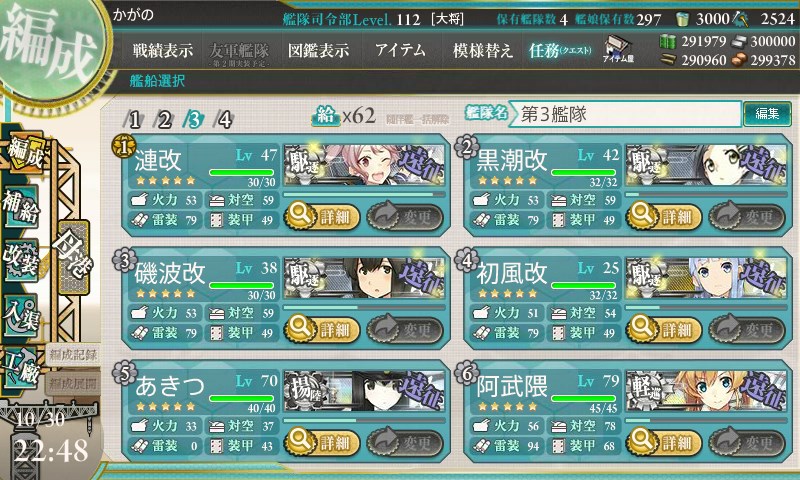800x480 pixels.
Task: Open the 入渠 docking sidebar icon
Action: pos(22,315)
